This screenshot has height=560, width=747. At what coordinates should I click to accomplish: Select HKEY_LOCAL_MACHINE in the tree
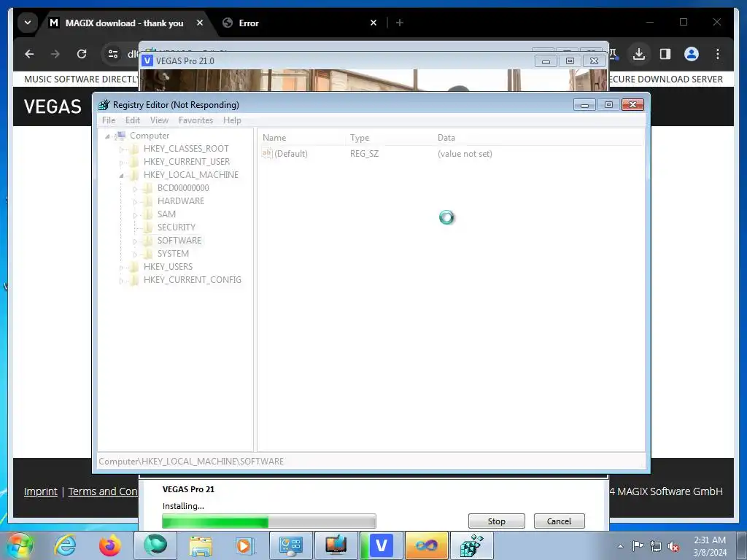pyautogui.click(x=191, y=175)
